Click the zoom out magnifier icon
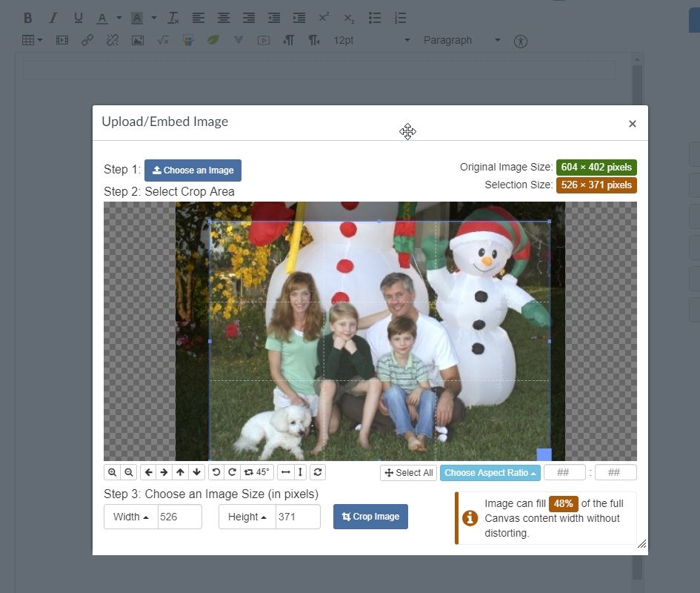 tap(129, 472)
